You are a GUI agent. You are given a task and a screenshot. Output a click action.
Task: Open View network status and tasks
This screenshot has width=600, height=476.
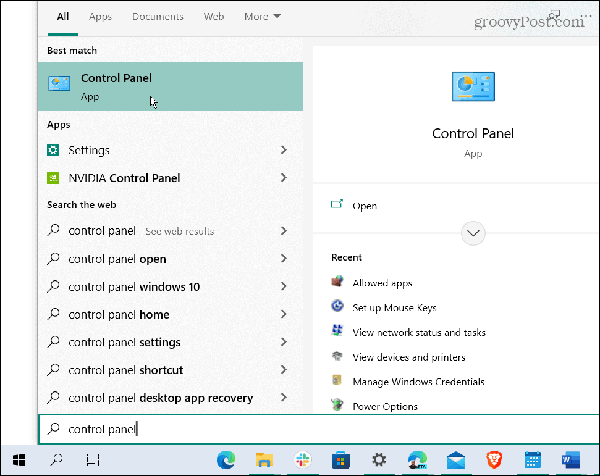419,332
